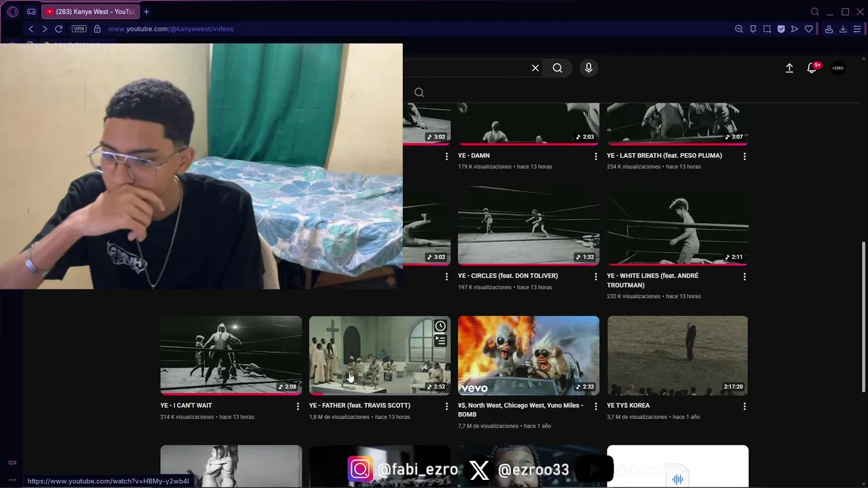Open GX Corner gamepad icon
This screenshot has width=868, height=488.
[31, 12]
